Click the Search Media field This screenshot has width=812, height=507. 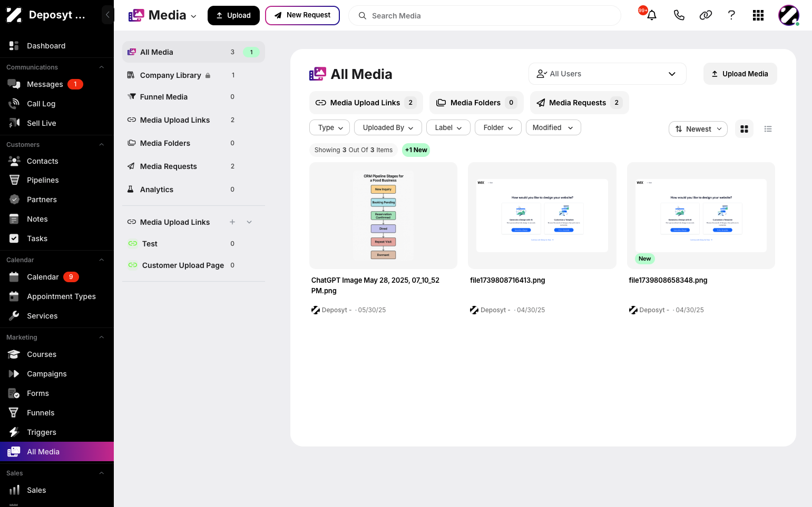[x=484, y=16]
